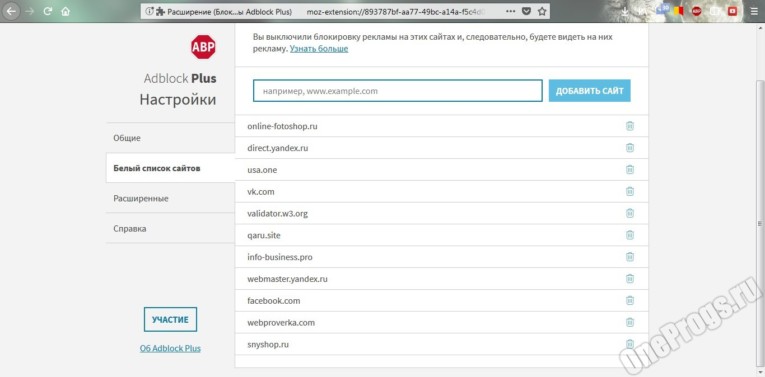Click the ABP extension icon in toolbar
This screenshot has height=377, width=765.
pos(697,11)
